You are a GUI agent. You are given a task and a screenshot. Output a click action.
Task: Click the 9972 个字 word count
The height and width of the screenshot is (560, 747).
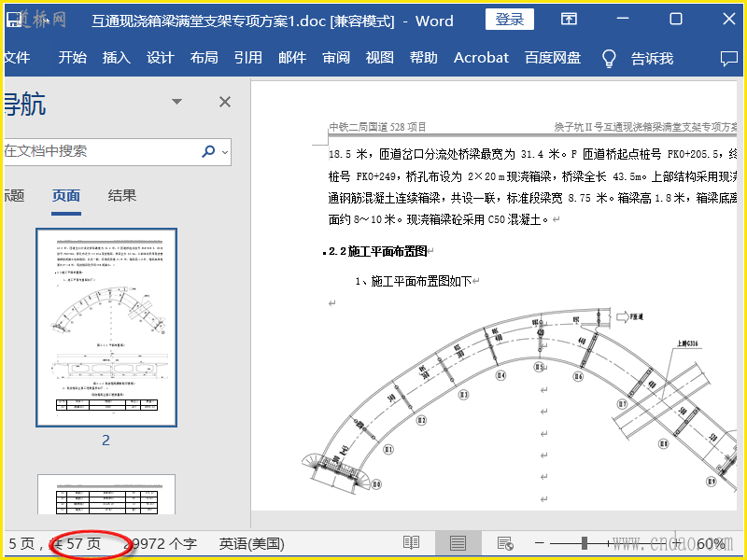[161, 543]
